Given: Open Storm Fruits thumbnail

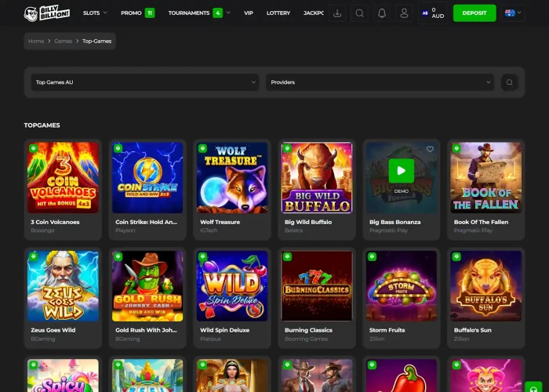Looking at the screenshot, I should coord(402,286).
